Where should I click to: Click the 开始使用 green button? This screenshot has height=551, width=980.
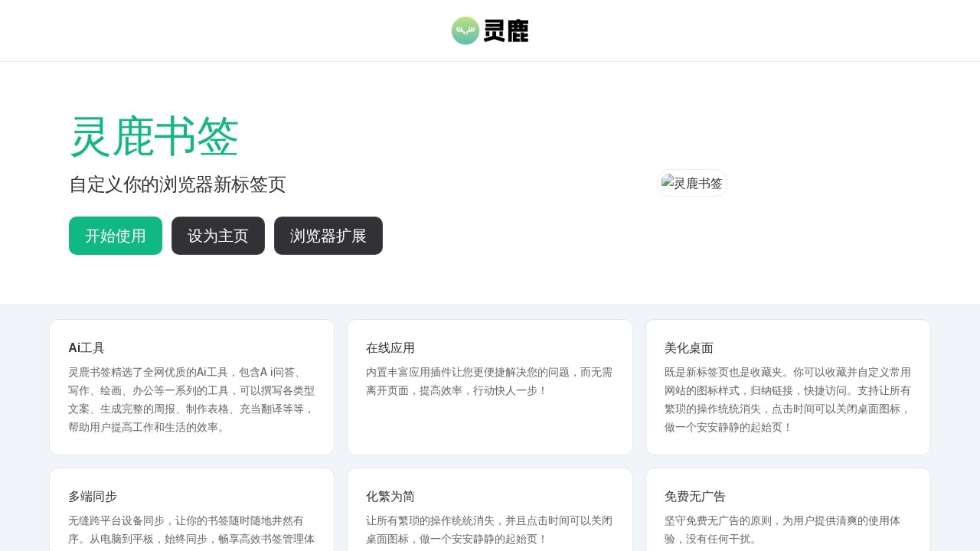click(115, 236)
